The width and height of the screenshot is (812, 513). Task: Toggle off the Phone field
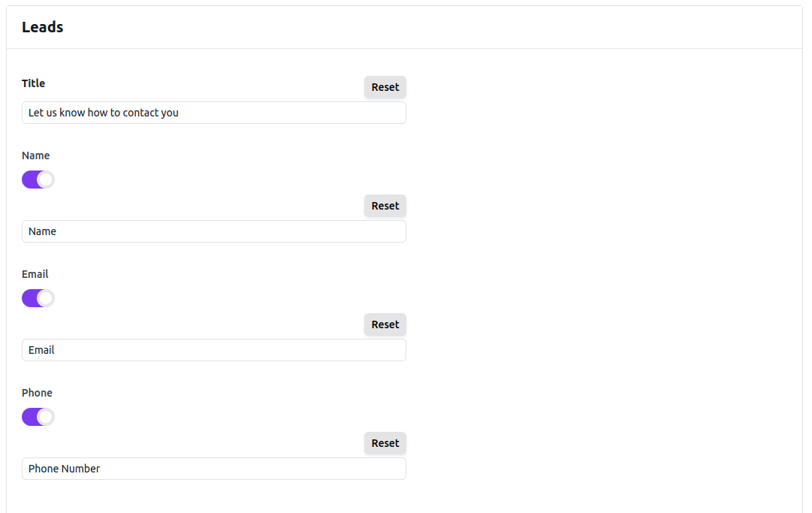[x=38, y=416]
